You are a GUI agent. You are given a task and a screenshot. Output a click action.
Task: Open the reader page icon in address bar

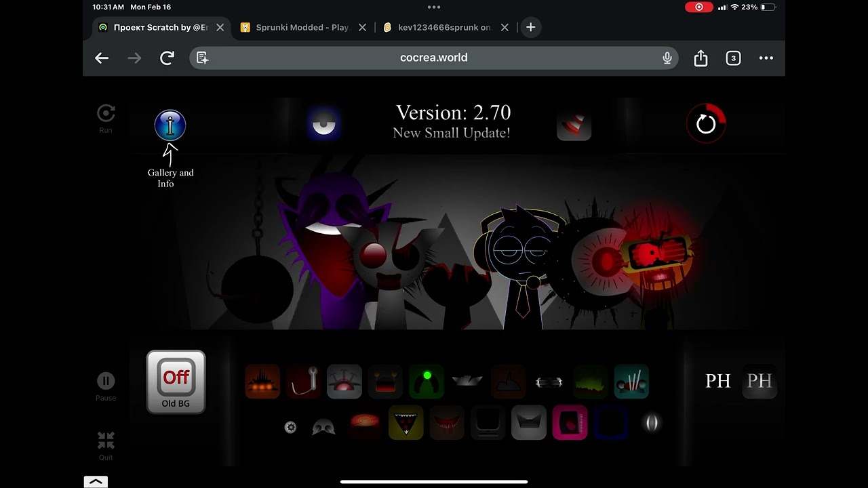tap(202, 58)
